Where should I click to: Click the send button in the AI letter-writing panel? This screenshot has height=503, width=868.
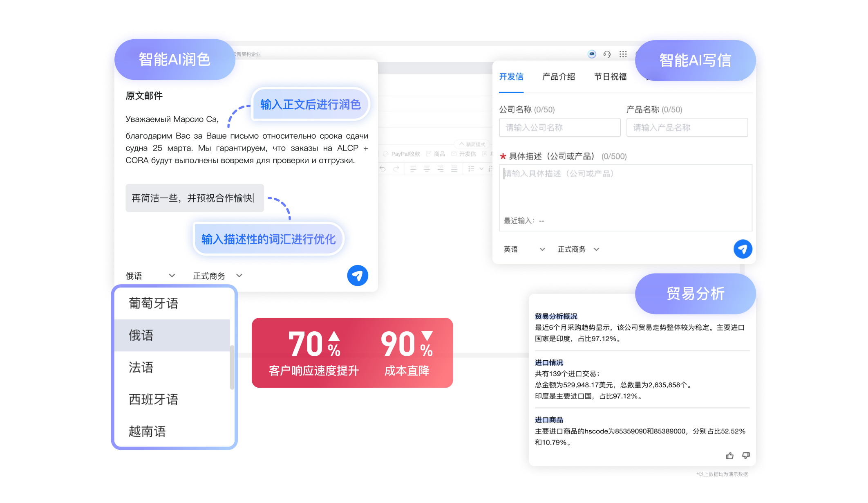743,249
